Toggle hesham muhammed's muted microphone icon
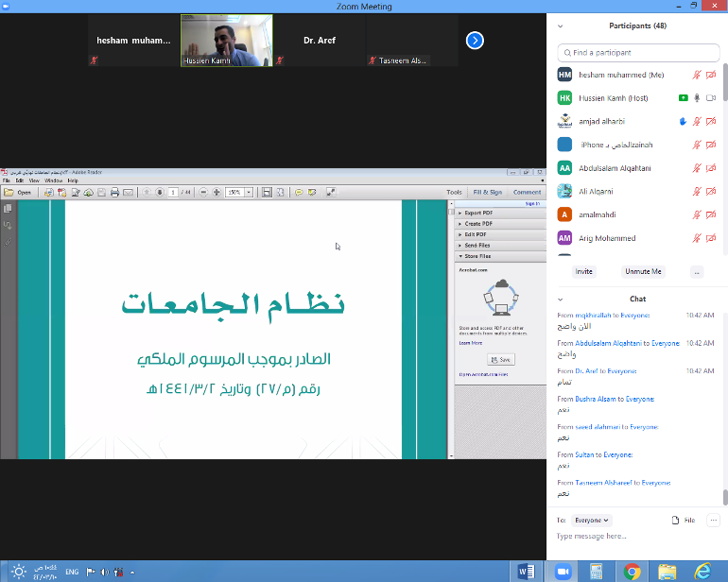This screenshot has height=582, width=728. 697,74
